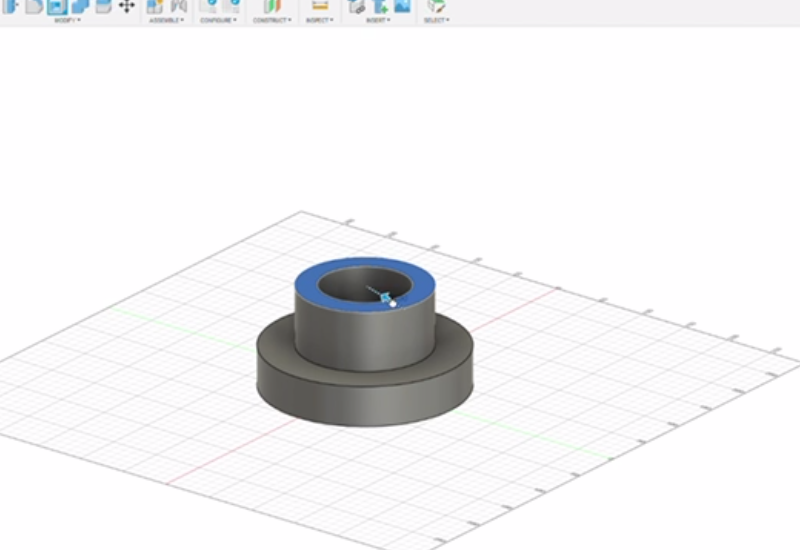This screenshot has height=550, width=800.
Task: Open the ASSEMBLE dropdown menu
Action: [166, 20]
